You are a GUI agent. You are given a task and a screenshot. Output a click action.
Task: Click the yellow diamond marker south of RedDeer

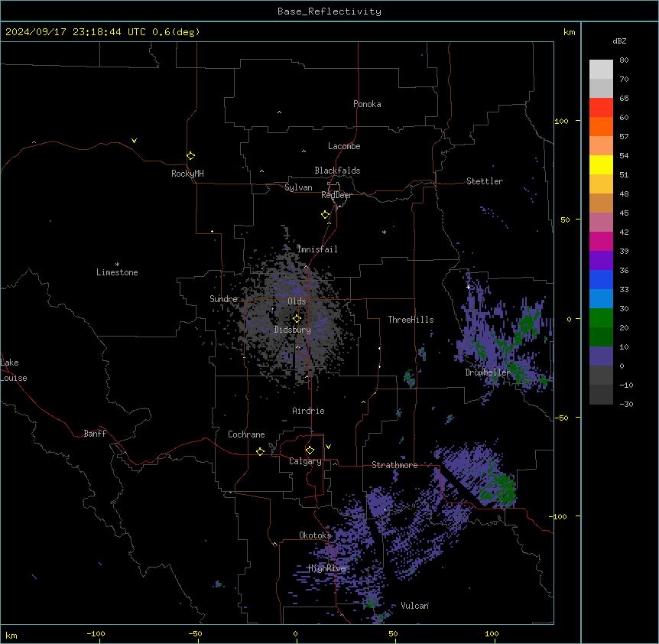(325, 215)
